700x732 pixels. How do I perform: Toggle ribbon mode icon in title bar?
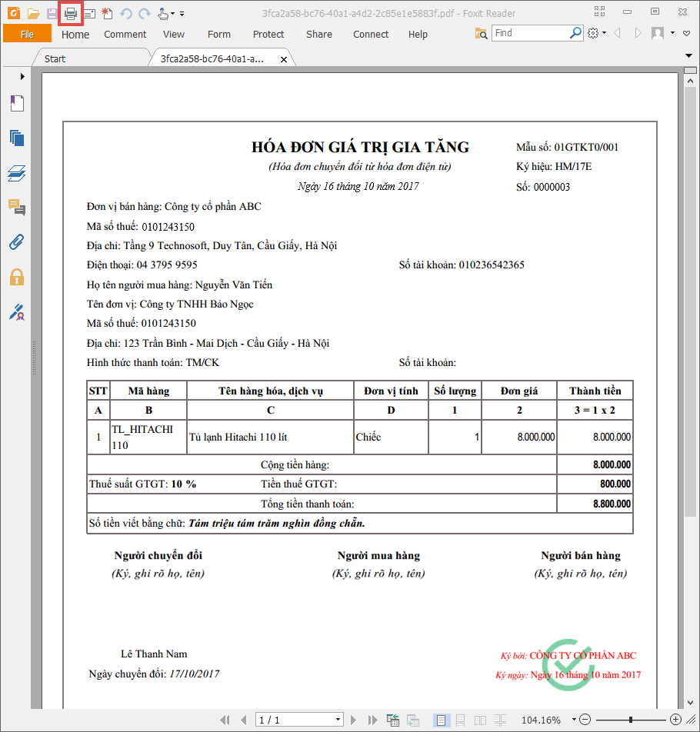pos(599,12)
